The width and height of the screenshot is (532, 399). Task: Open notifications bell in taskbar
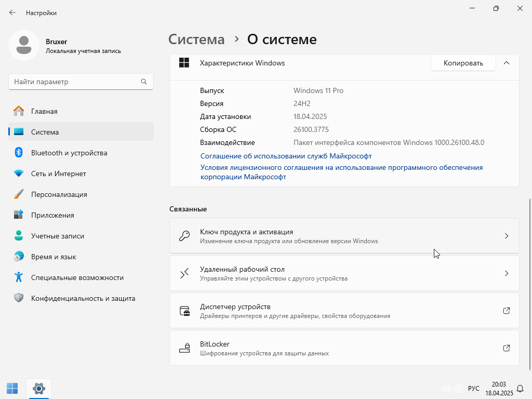tap(520, 389)
